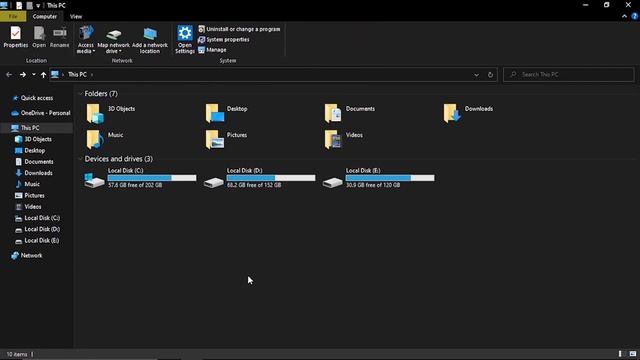Click the Local Disk (C:) usage bar
This screenshot has width=640, height=360.
(x=152, y=178)
